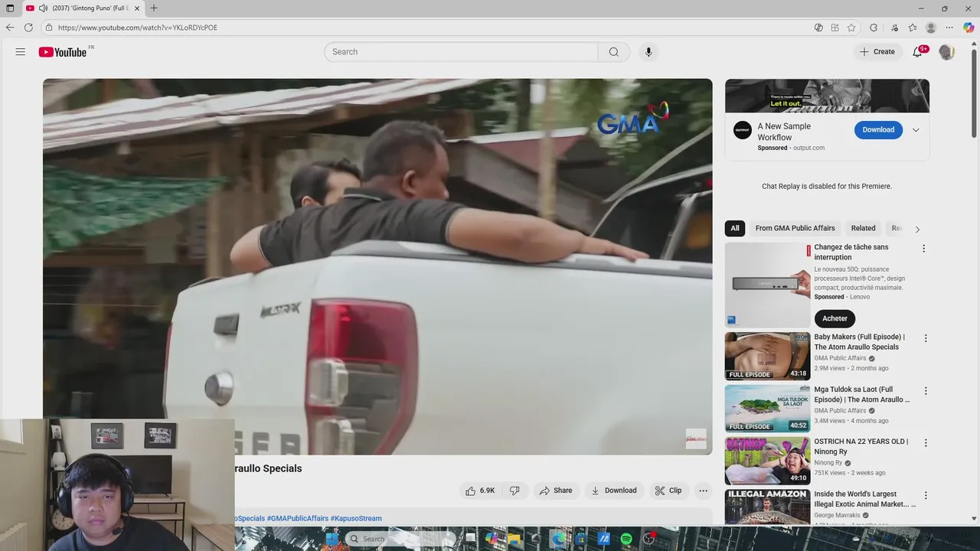Reload the page with refresh icon
This screenshot has width=980, height=551.
pos(28,28)
